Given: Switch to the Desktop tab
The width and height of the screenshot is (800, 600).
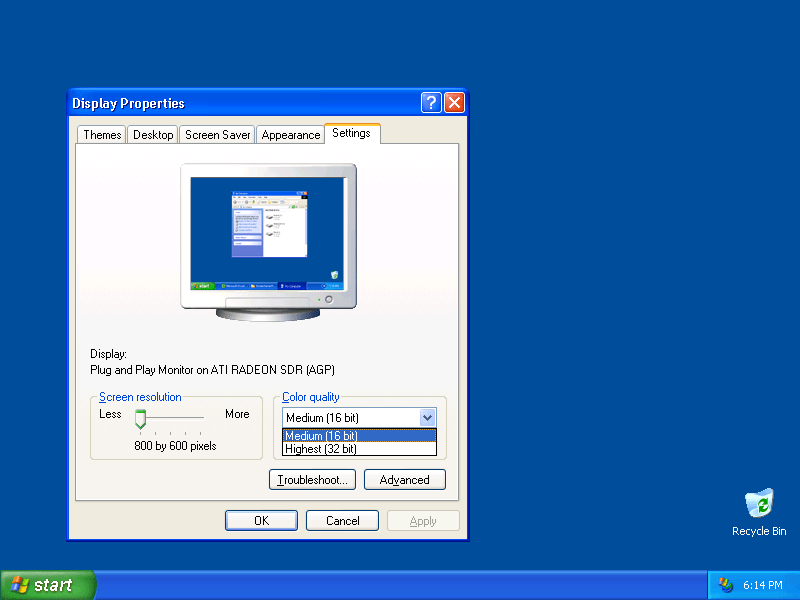Looking at the screenshot, I should 152,134.
